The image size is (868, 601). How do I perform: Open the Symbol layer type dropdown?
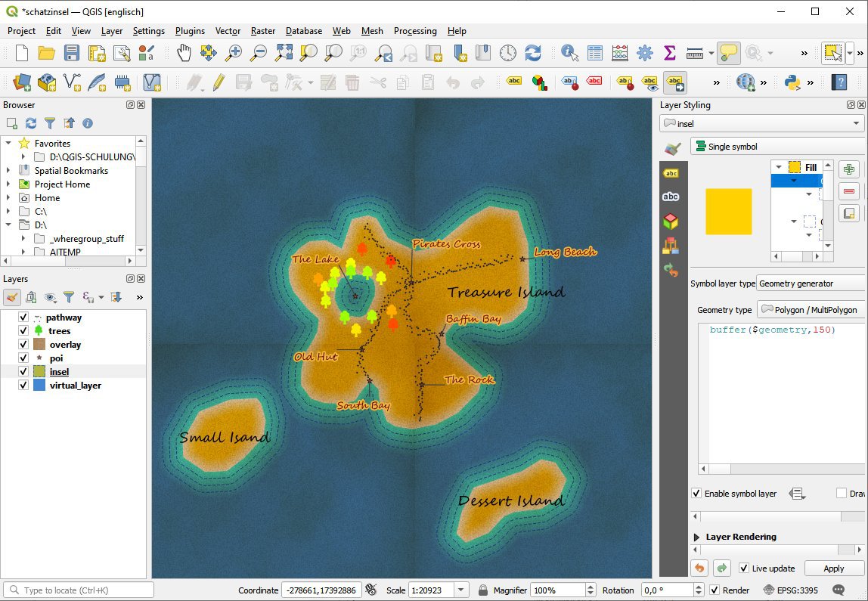click(x=811, y=283)
